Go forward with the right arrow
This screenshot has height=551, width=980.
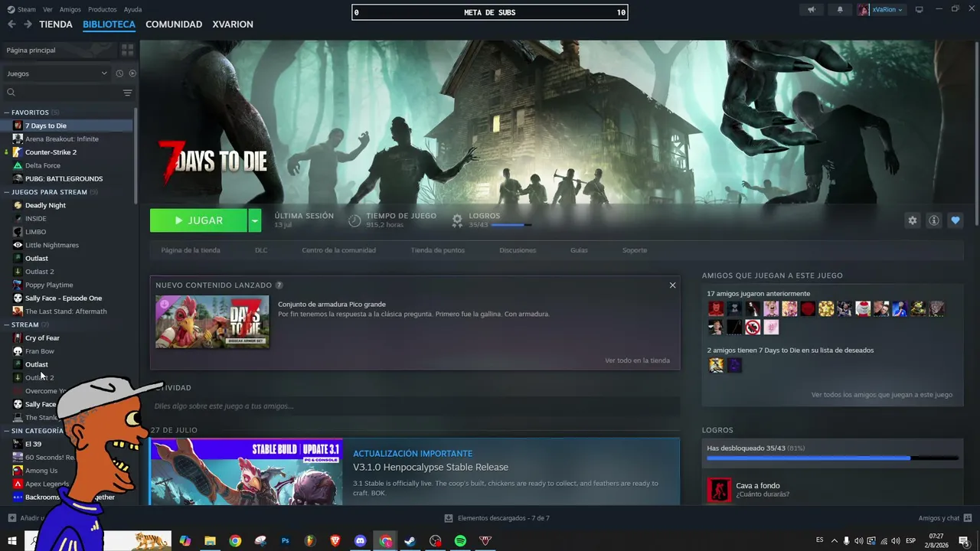coord(28,24)
